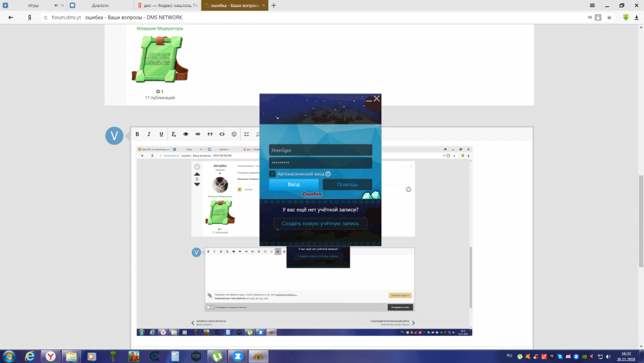Toggle bold formatting in the reply editor
The image size is (644, 363).
pyautogui.click(x=137, y=134)
